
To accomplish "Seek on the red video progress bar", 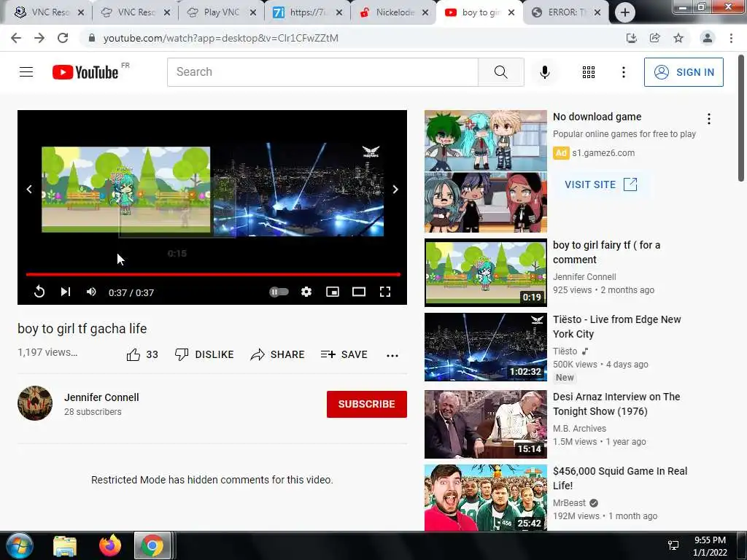I will 212,274.
